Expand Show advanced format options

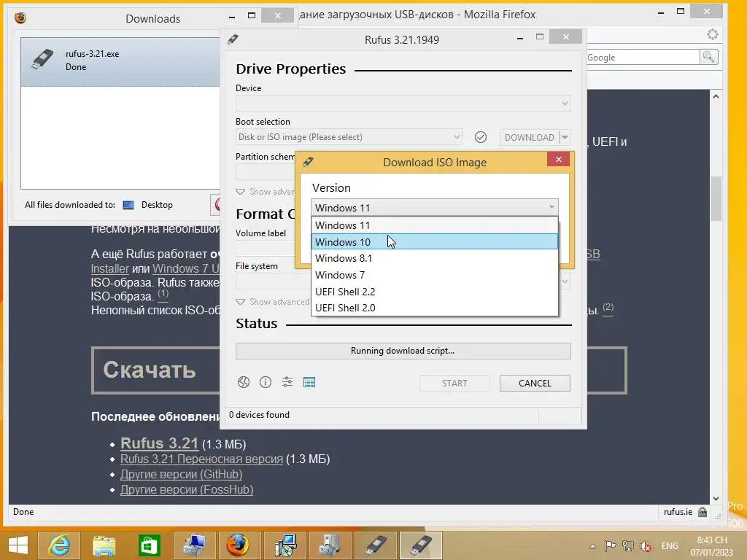(273, 302)
